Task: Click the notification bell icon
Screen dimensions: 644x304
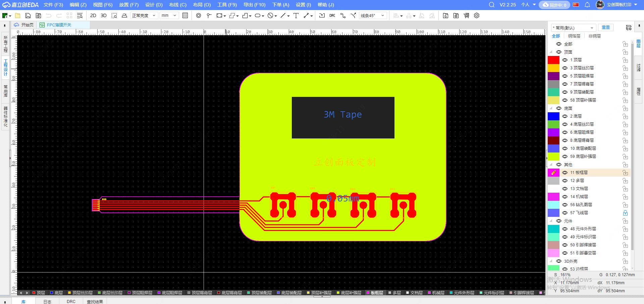Action: click(587, 5)
